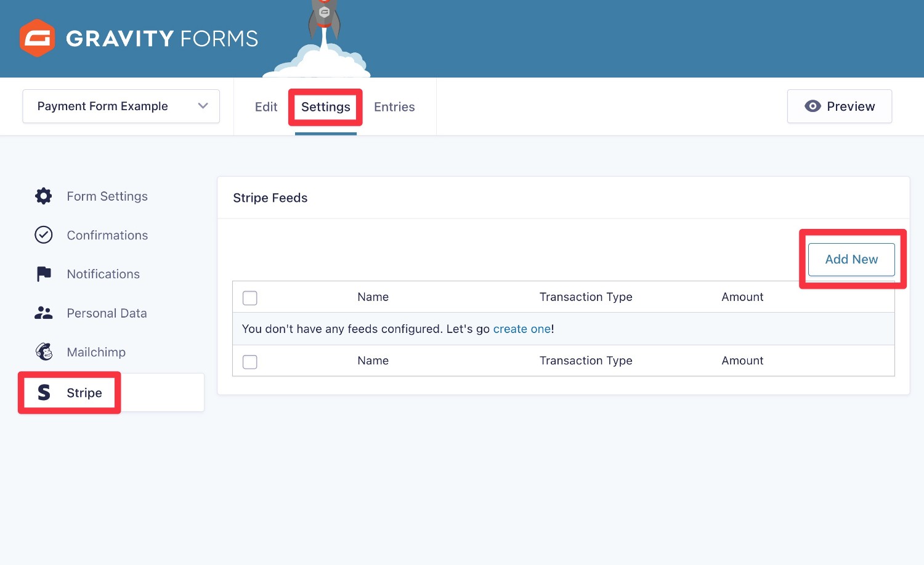
Task: Click the eye icon inside the Preview button
Action: tap(813, 106)
